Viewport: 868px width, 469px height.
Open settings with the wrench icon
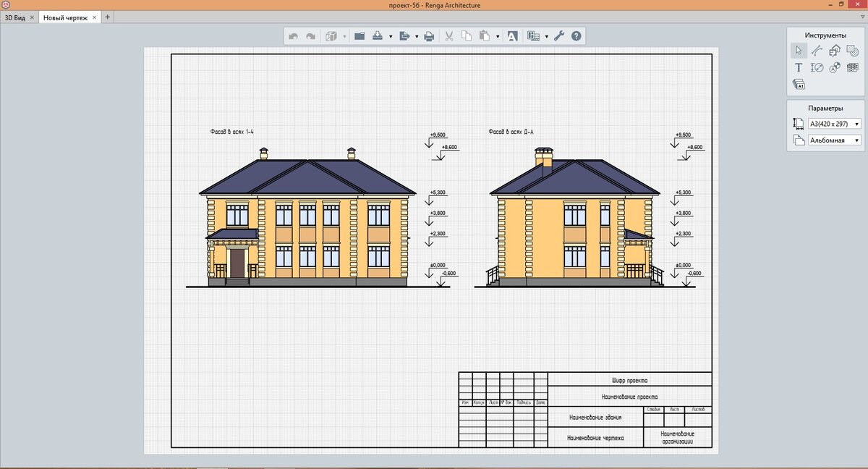[x=559, y=36]
